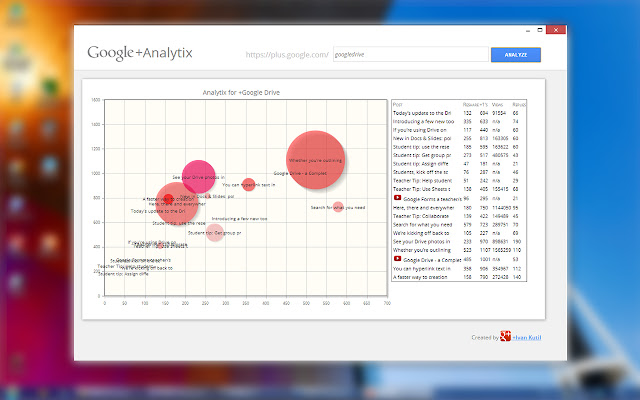The image size is (640, 400).
Task: Select table row New in Docs & Slides
Action: tap(459, 138)
